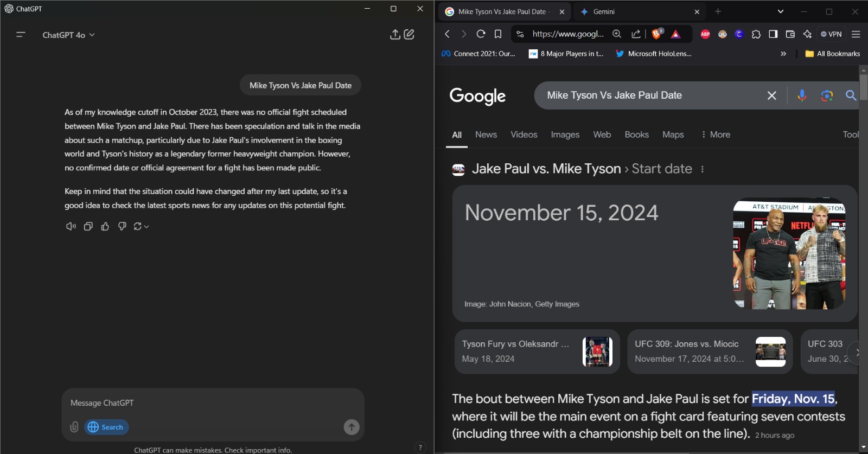Open the browser hamburger menu

point(856,34)
